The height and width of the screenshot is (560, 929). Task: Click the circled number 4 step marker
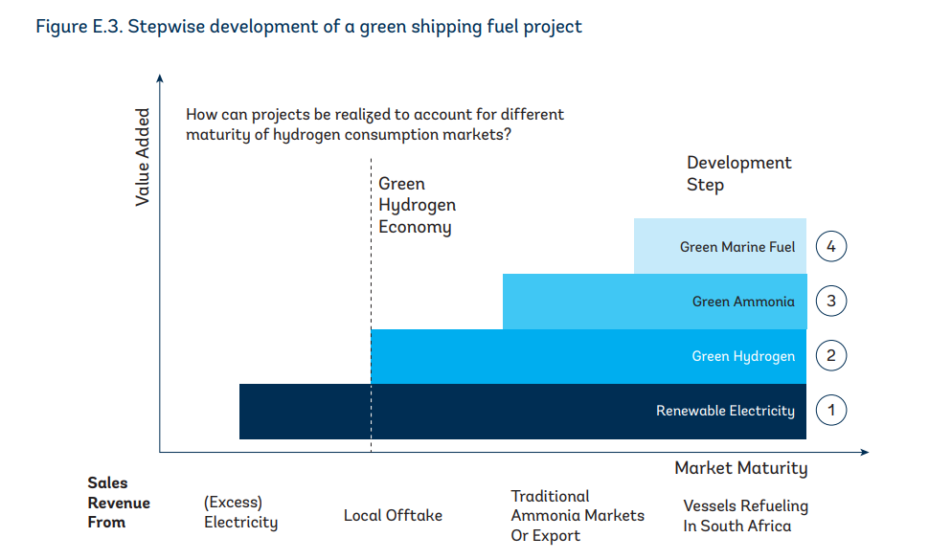click(831, 247)
